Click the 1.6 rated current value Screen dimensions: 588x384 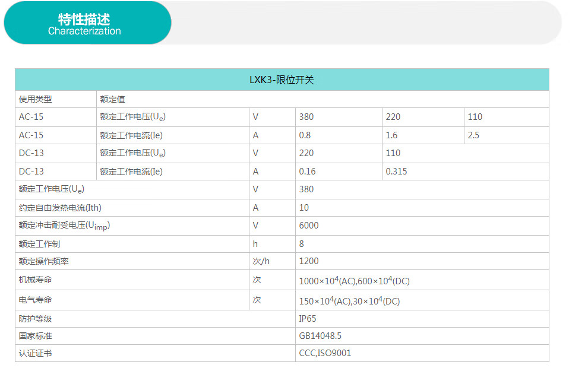coord(391,135)
